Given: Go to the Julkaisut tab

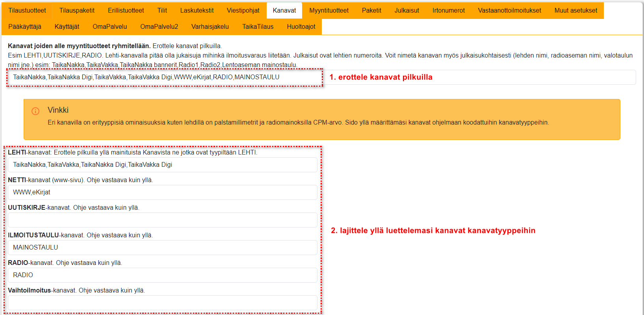Looking at the screenshot, I should point(407,11).
